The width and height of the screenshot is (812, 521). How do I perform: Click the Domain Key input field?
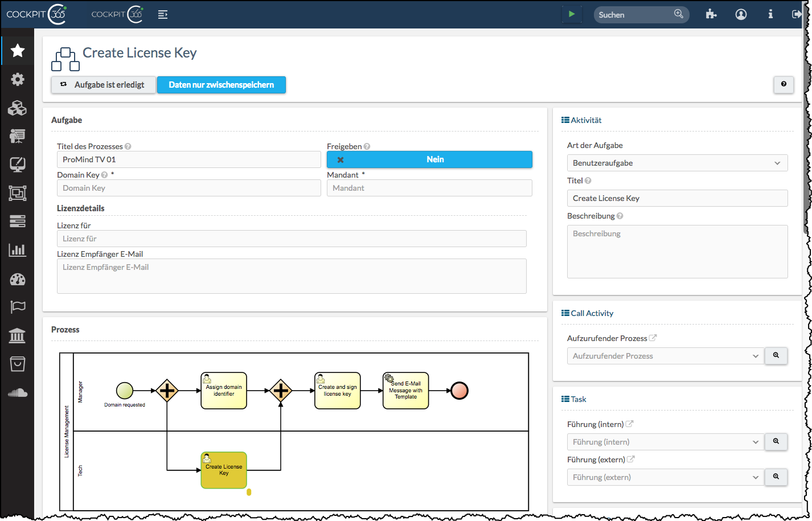[188, 188]
